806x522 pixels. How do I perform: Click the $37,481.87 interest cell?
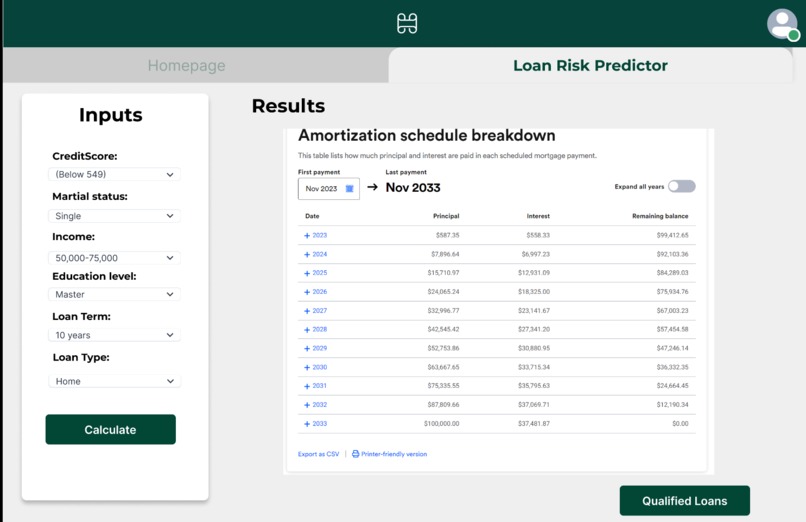click(x=534, y=424)
